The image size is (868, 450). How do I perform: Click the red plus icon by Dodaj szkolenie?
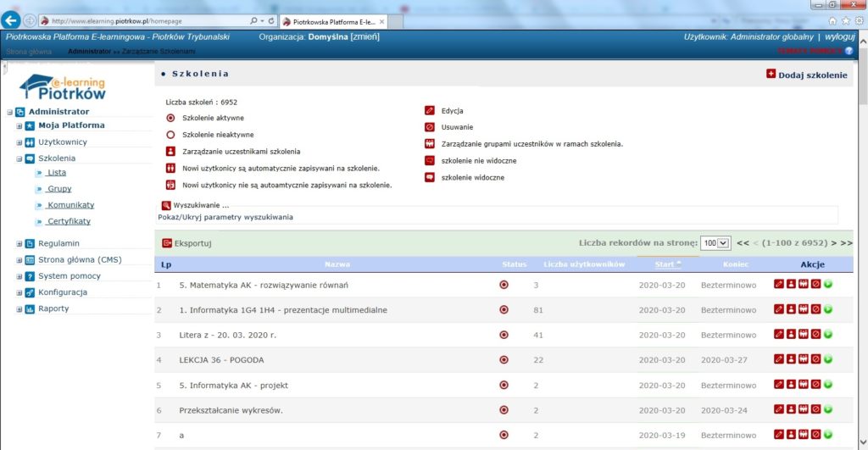coord(771,75)
